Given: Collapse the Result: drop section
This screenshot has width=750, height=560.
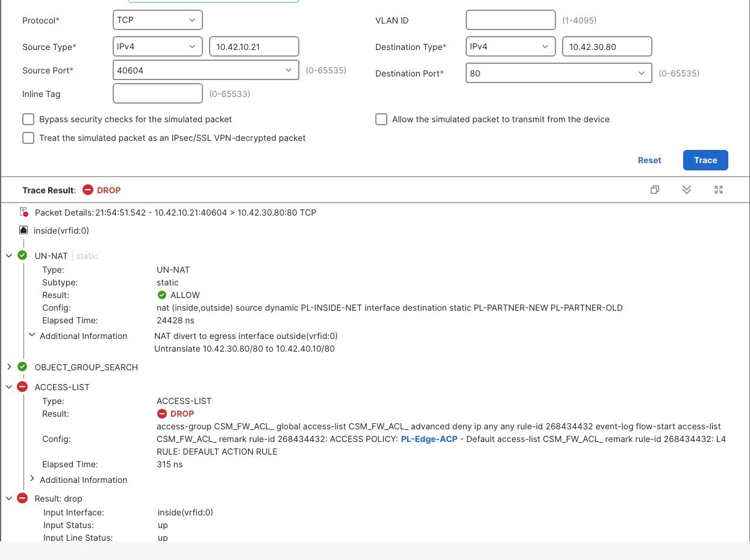Looking at the screenshot, I should coord(9,498).
